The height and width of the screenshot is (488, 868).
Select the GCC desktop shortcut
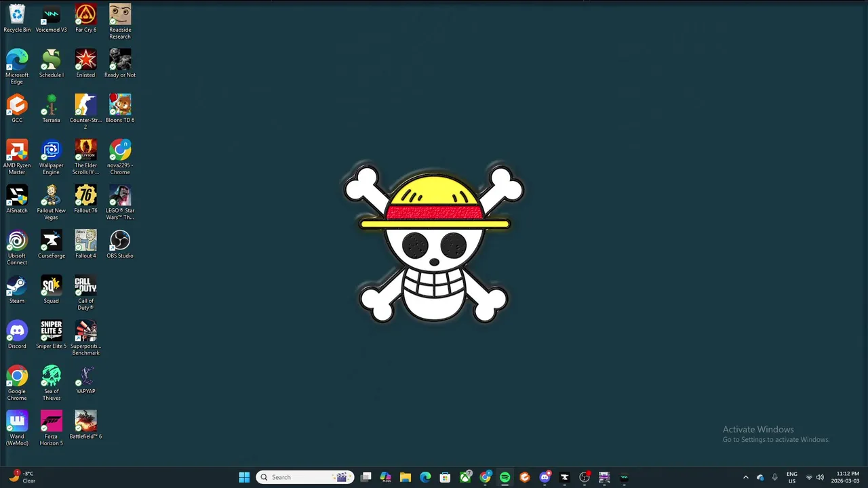click(x=17, y=109)
